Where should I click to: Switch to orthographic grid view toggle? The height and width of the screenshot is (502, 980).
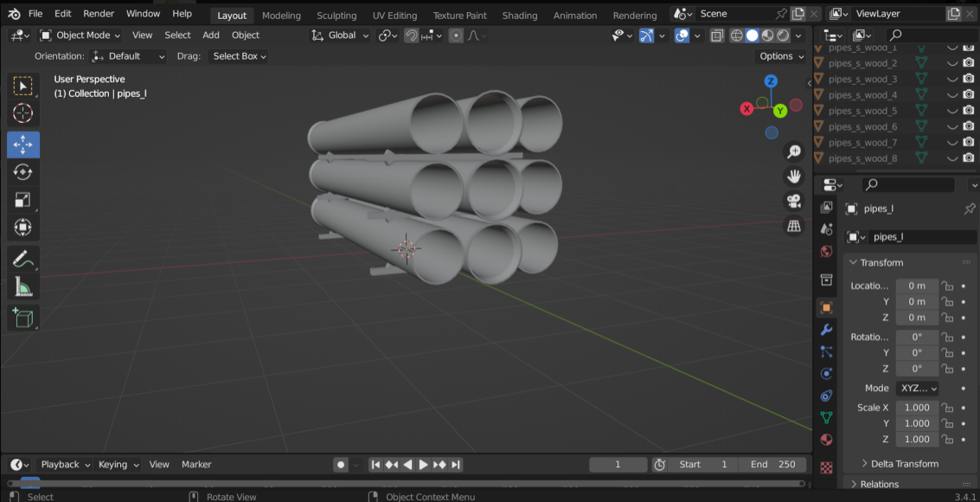(x=793, y=226)
